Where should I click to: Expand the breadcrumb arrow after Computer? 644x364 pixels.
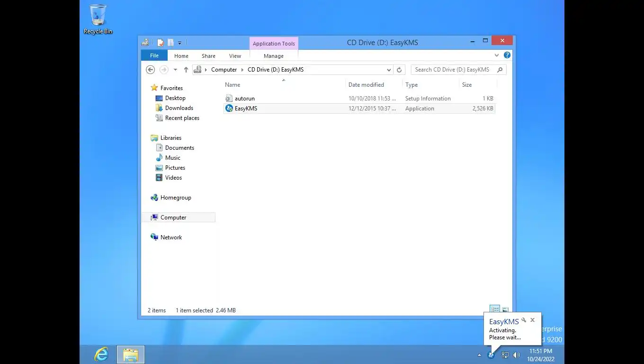(x=242, y=70)
